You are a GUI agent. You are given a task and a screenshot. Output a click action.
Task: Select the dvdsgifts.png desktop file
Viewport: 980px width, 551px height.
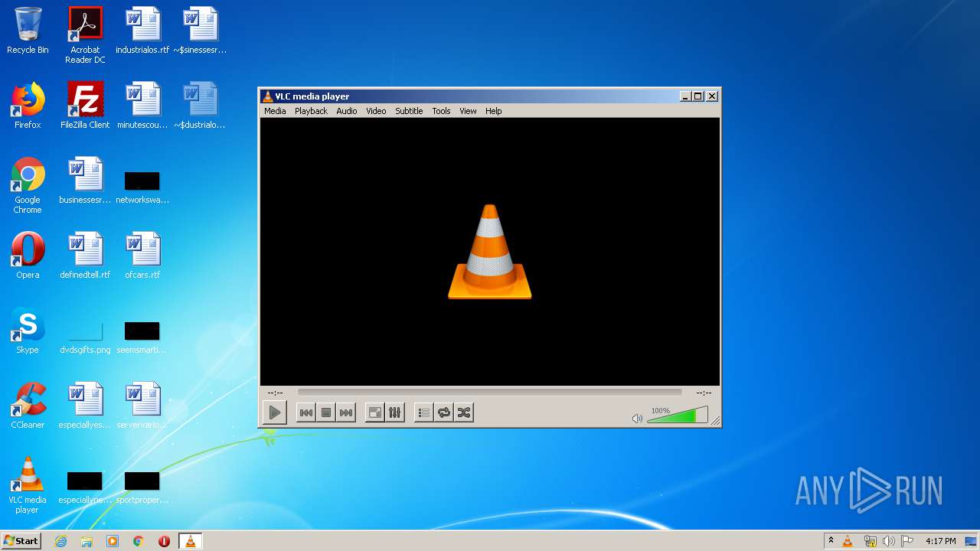click(x=85, y=335)
